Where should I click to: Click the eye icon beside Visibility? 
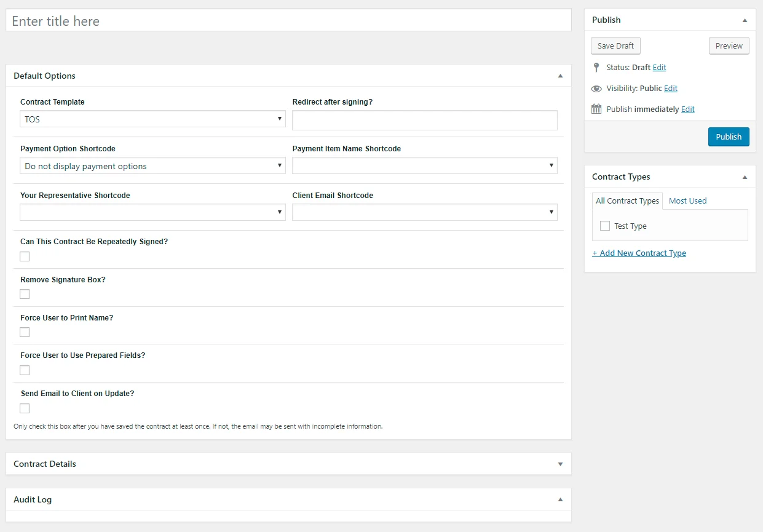coord(596,89)
